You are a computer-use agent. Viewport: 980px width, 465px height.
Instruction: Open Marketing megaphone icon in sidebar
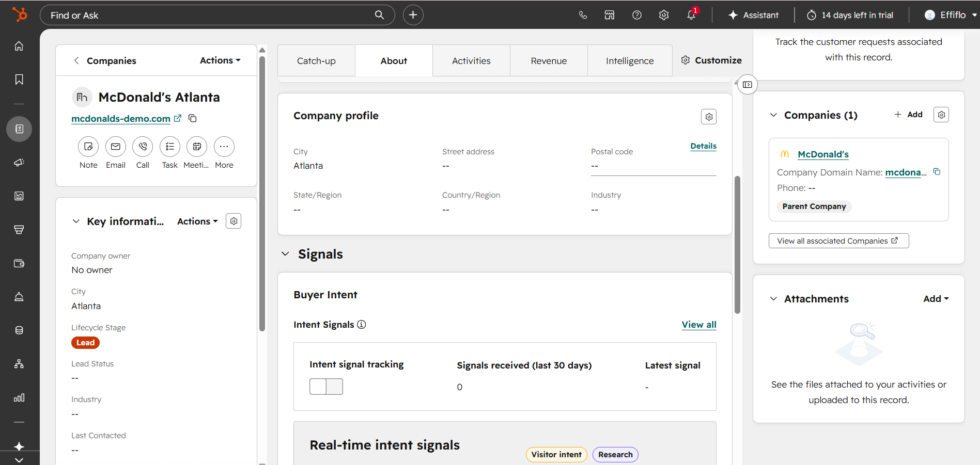[x=19, y=163]
